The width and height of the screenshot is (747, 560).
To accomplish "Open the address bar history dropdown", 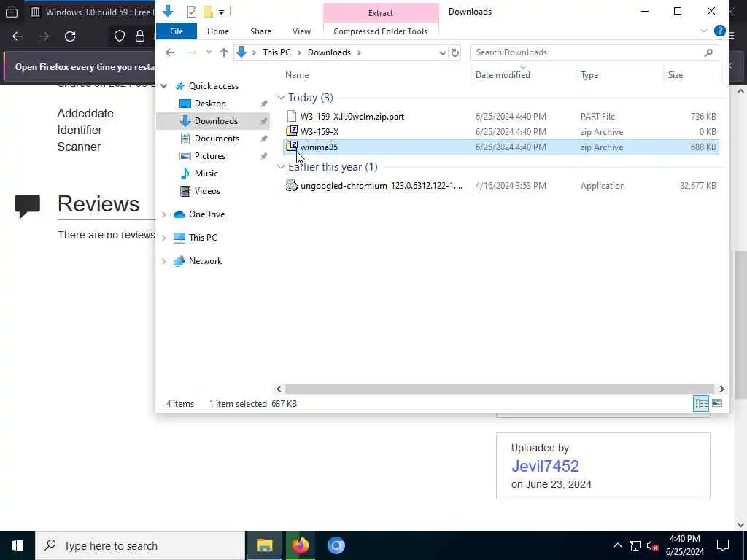I will [x=443, y=52].
